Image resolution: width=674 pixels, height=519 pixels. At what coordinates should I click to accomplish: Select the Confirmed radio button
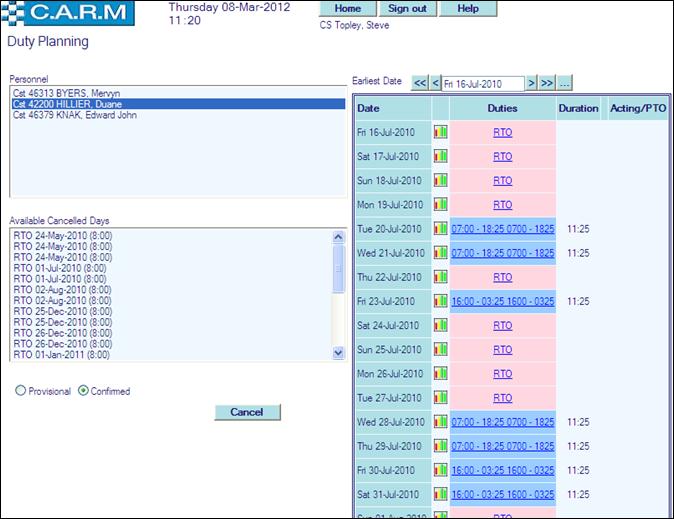[84, 391]
